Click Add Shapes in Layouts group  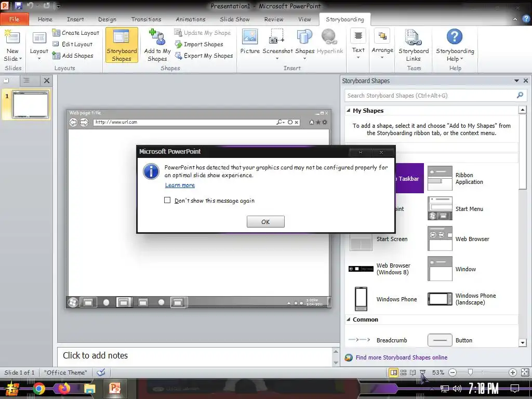(73, 56)
